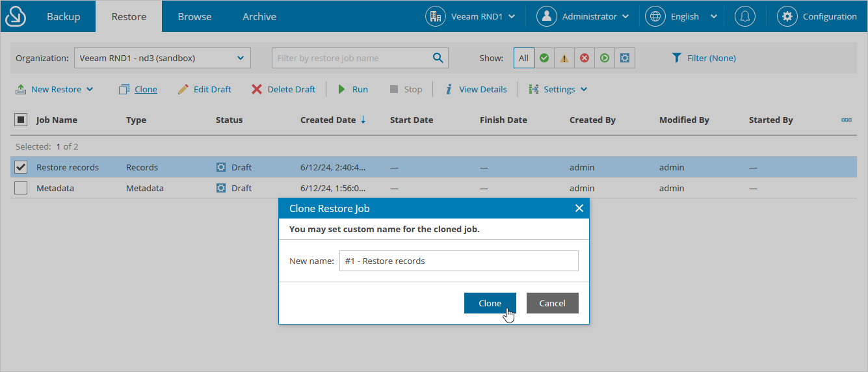The width and height of the screenshot is (868, 372).
Task: Click the New name input field
Action: 459,261
